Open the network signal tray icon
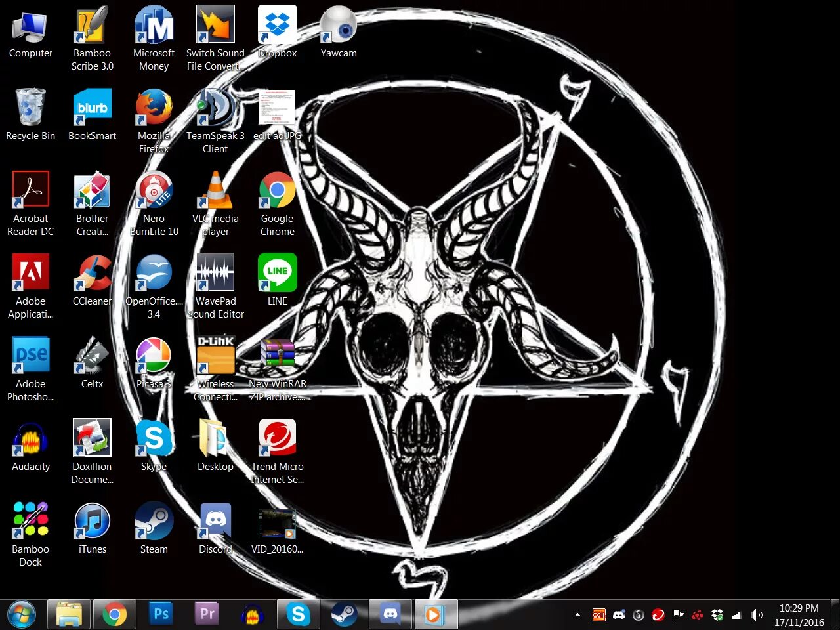The height and width of the screenshot is (630, 840). pyautogui.click(x=737, y=615)
